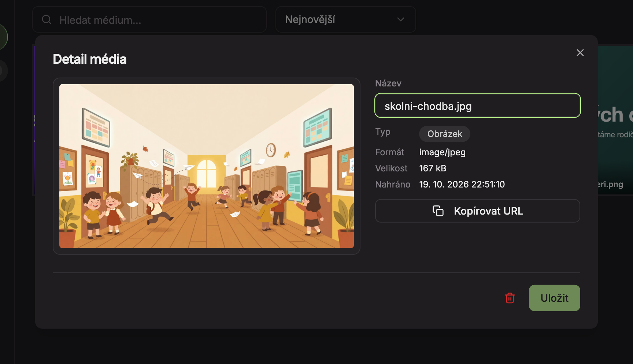Screen dimensions: 633x364
Task: Open the school hallway image preview
Action: click(207, 166)
